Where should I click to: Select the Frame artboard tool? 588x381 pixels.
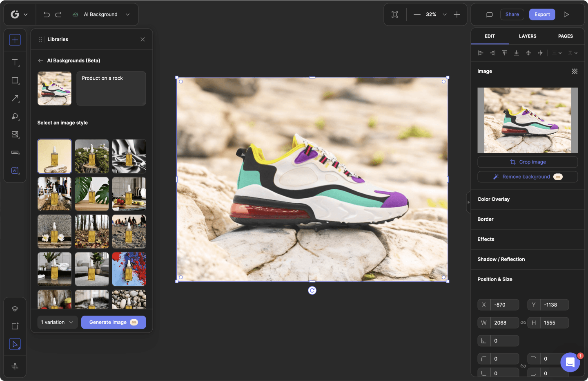[15, 326]
